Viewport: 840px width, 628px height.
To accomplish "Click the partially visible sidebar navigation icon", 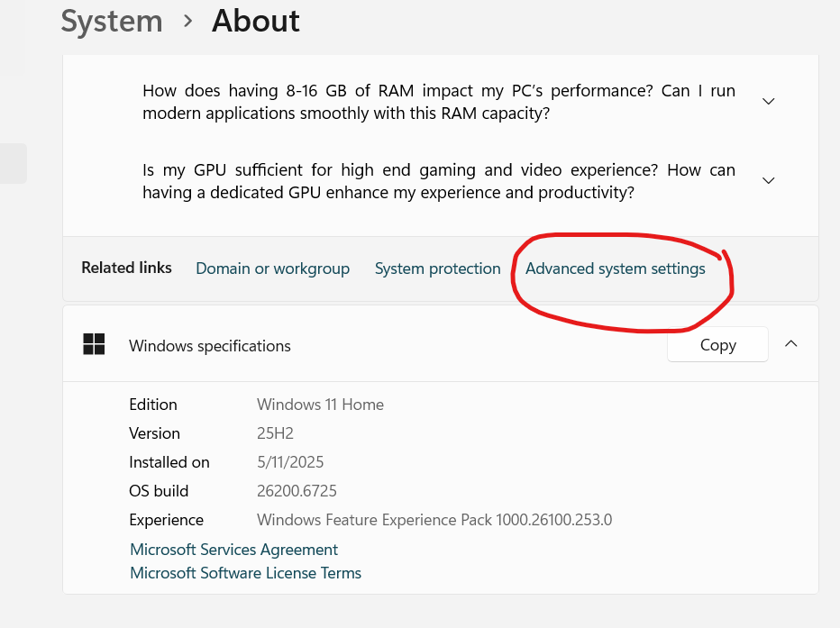I will pyautogui.click(x=13, y=163).
